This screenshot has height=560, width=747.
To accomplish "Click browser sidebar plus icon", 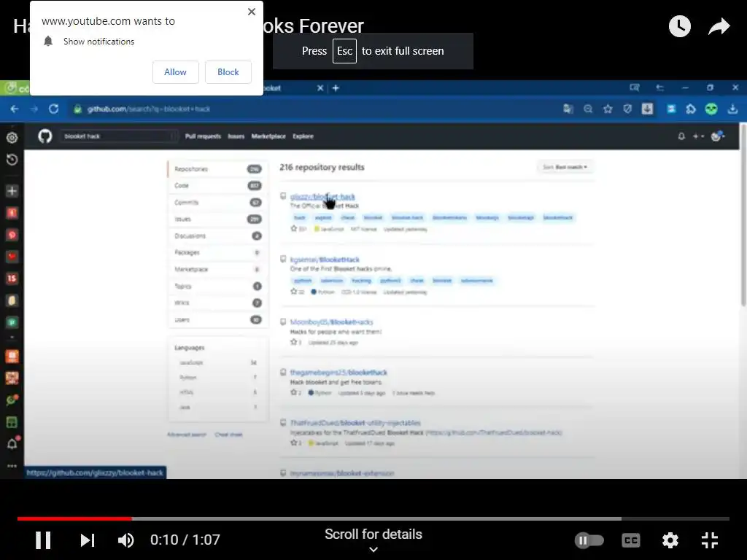I will point(12,191).
